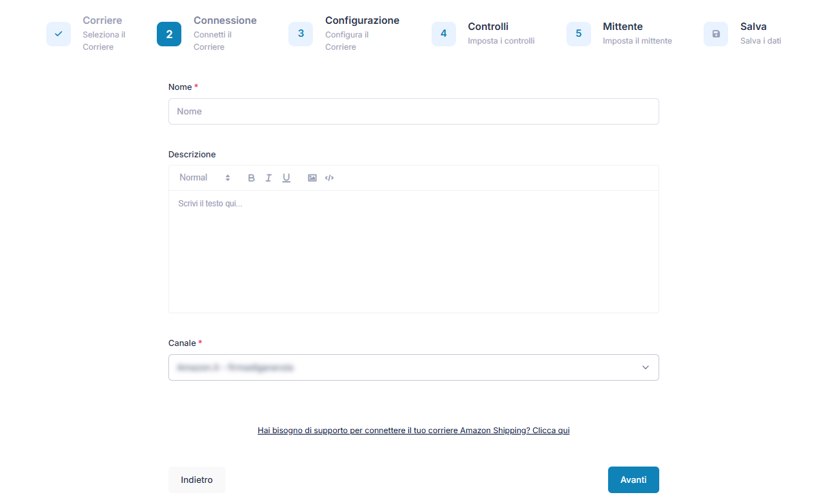Image resolution: width=814 pixels, height=504 pixels.
Task: Click the Salva step floppy disk icon
Action: click(x=715, y=34)
